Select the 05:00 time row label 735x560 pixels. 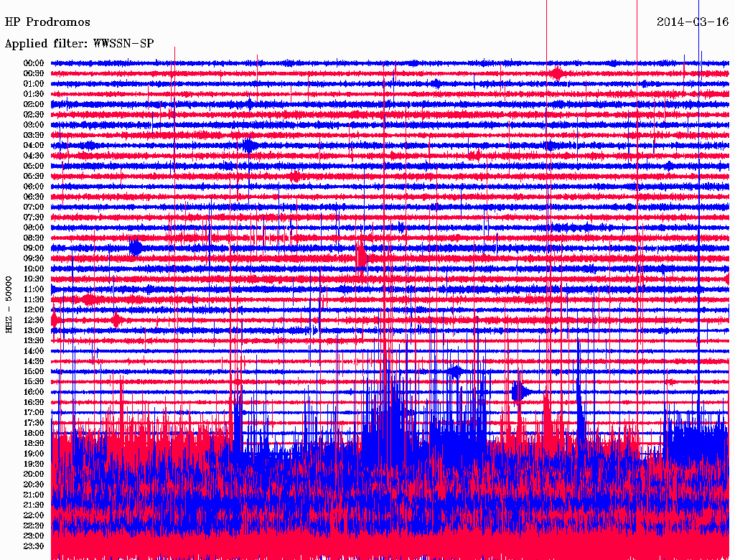click(34, 166)
